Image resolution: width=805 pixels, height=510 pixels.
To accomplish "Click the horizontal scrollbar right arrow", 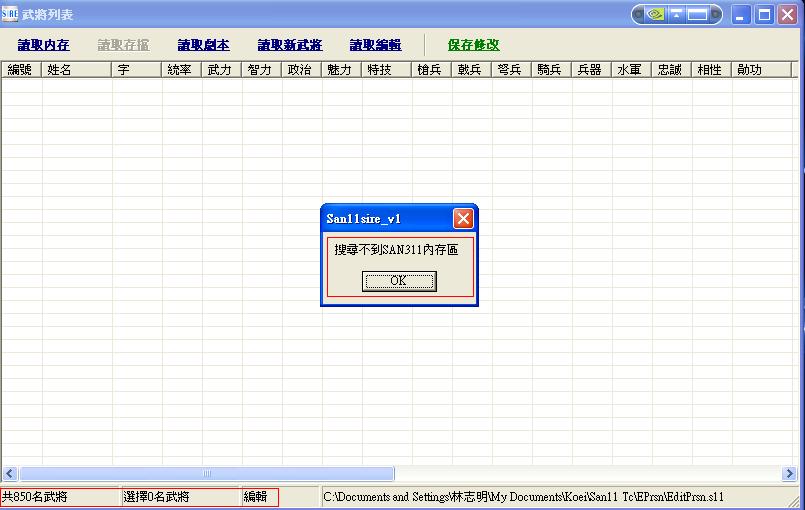I will point(788,473).
